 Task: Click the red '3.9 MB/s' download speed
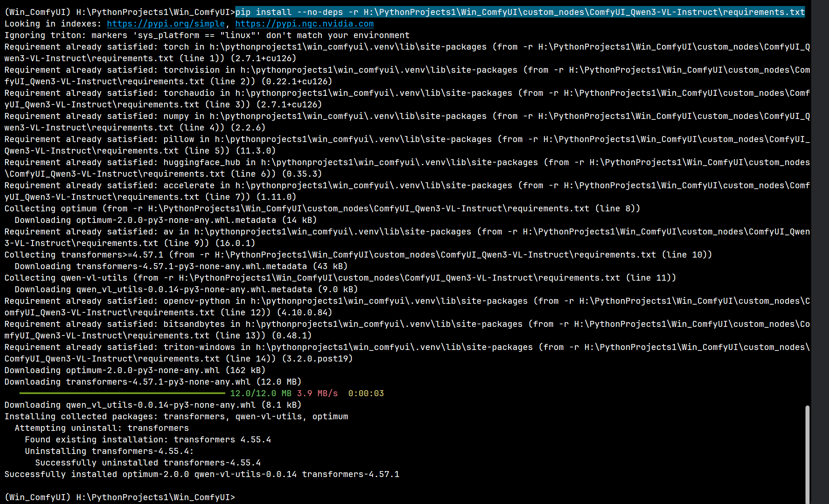(317, 394)
